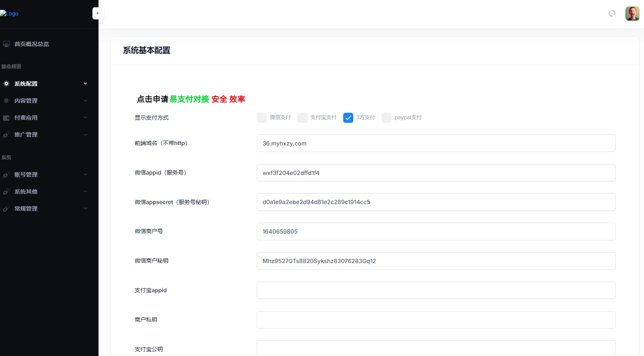Click the monitor icon beside 首页概况总览

click(x=6, y=44)
